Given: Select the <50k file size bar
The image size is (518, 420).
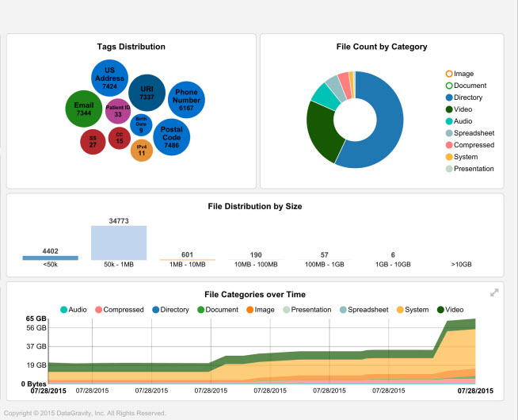Looking at the screenshot, I should tap(50, 258).
